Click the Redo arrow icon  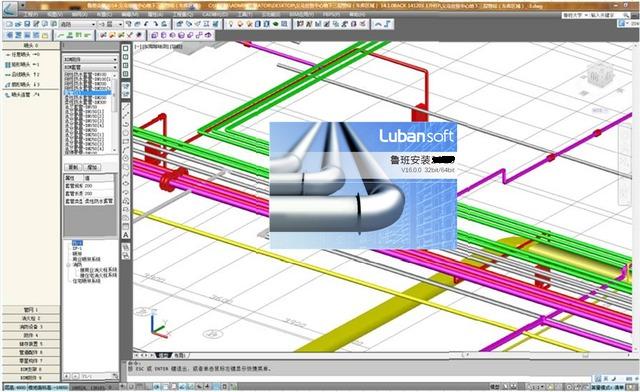[x=156, y=24]
